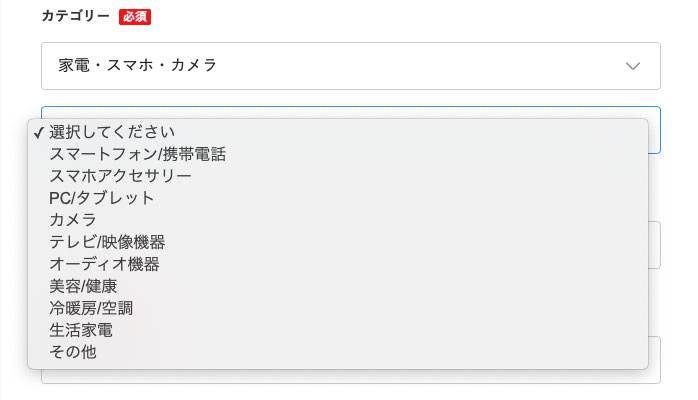The height and width of the screenshot is (400, 698).
Task: Choose オーディオ機器 from dropdown
Action: point(337,264)
